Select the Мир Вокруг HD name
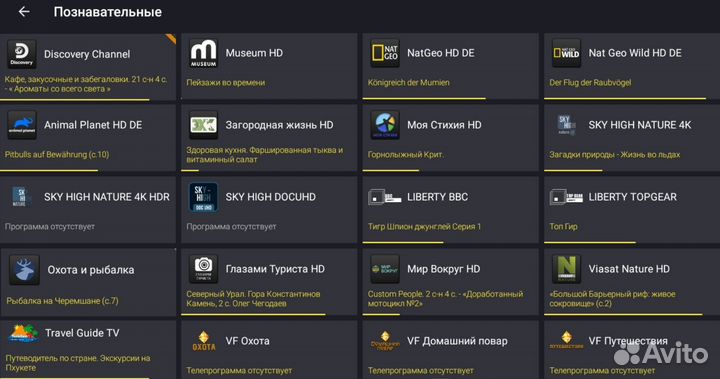720x379 pixels. point(444,269)
